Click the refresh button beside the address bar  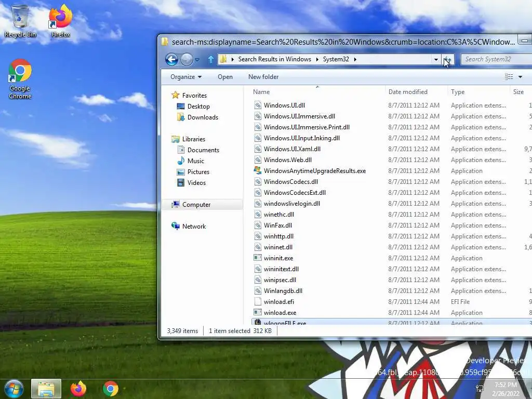point(448,60)
